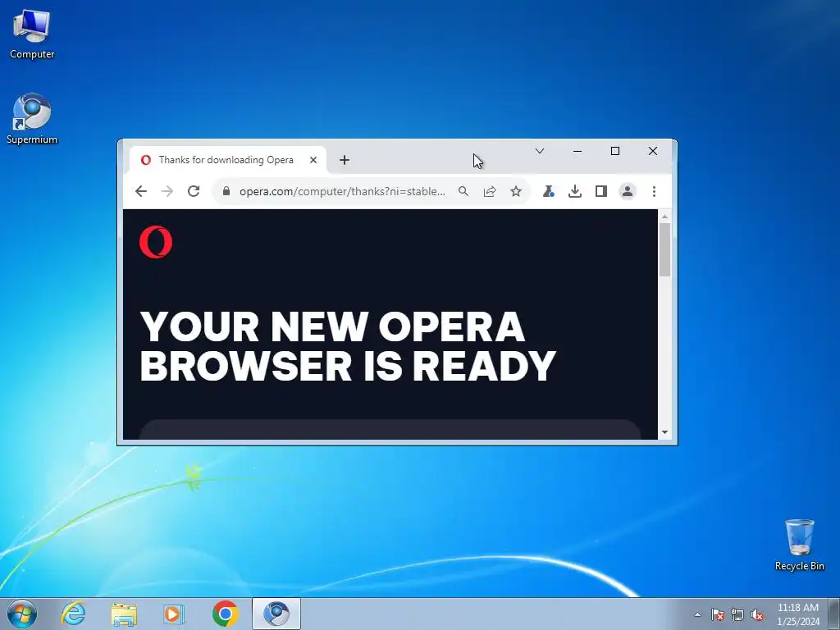840x630 pixels.
Task: Open the downloads tray icon
Action: click(x=575, y=191)
